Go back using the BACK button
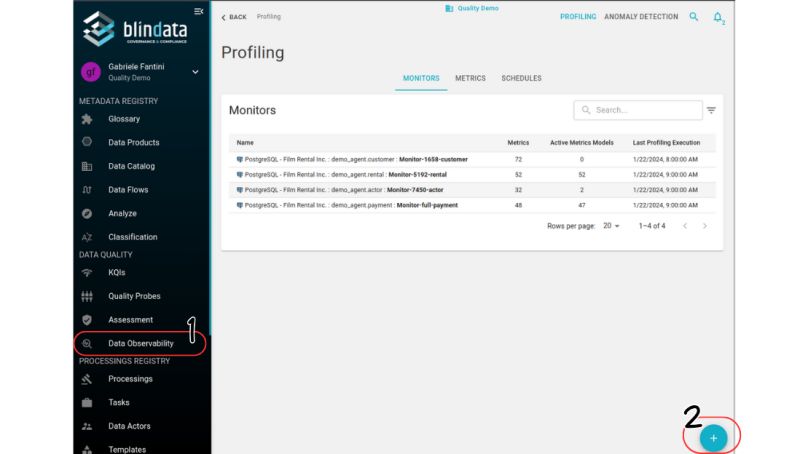800x454 pixels. pyautogui.click(x=234, y=17)
